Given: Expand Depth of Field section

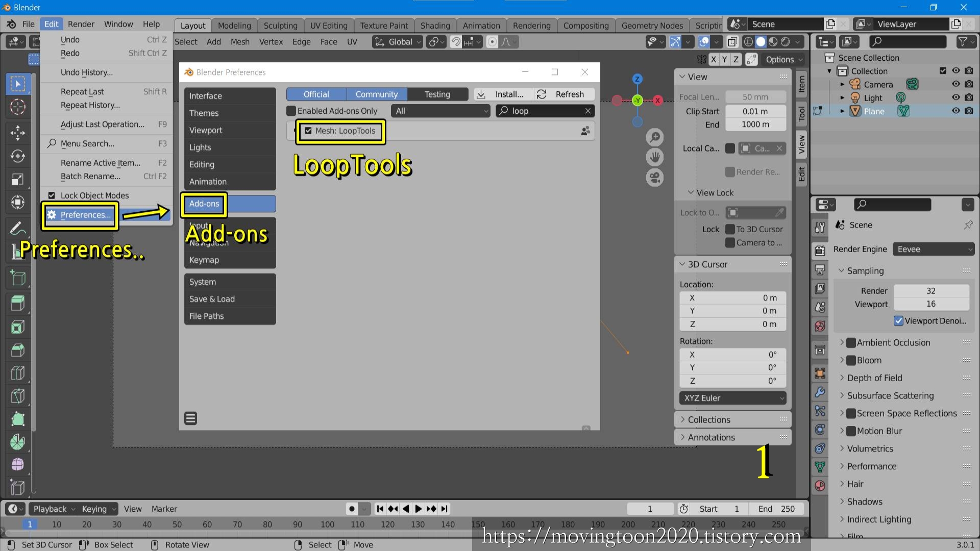Looking at the screenshot, I should click(x=874, y=378).
